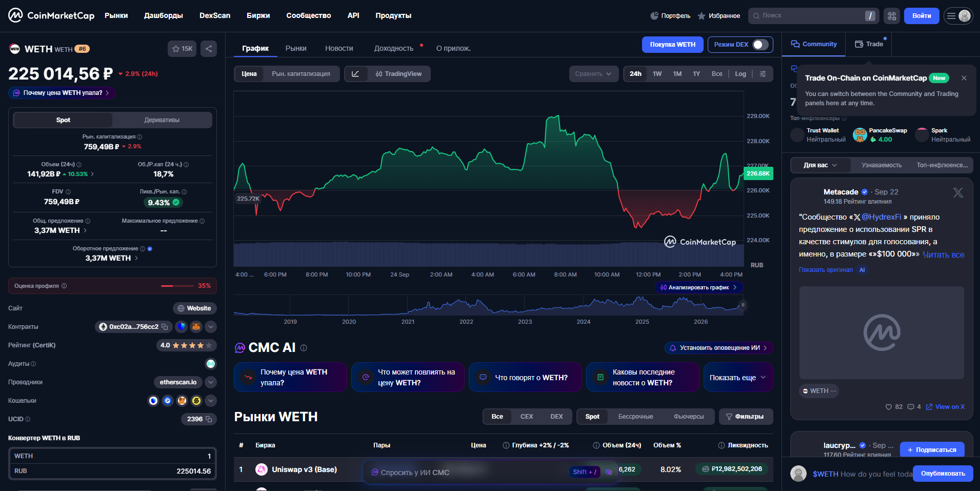The image size is (980, 491).
Task: Open the Portfolio pie icon
Action: click(654, 16)
